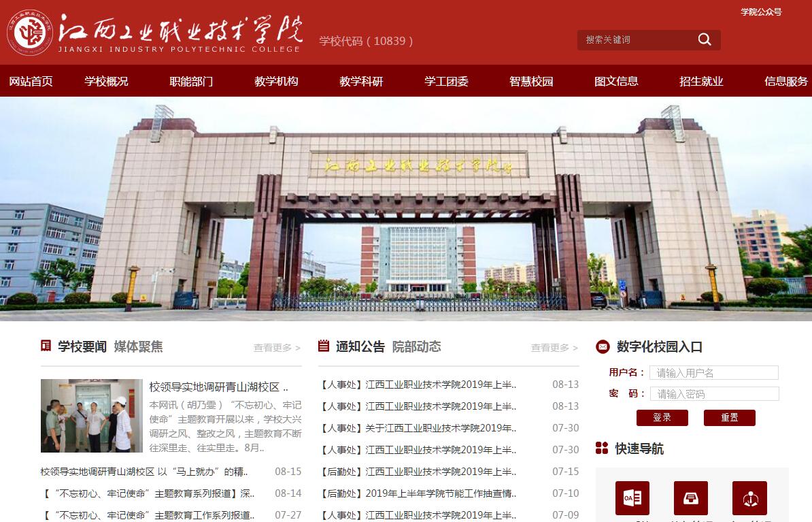Click the person quick navigation icon
This screenshot has width=812, height=522.
click(749, 498)
